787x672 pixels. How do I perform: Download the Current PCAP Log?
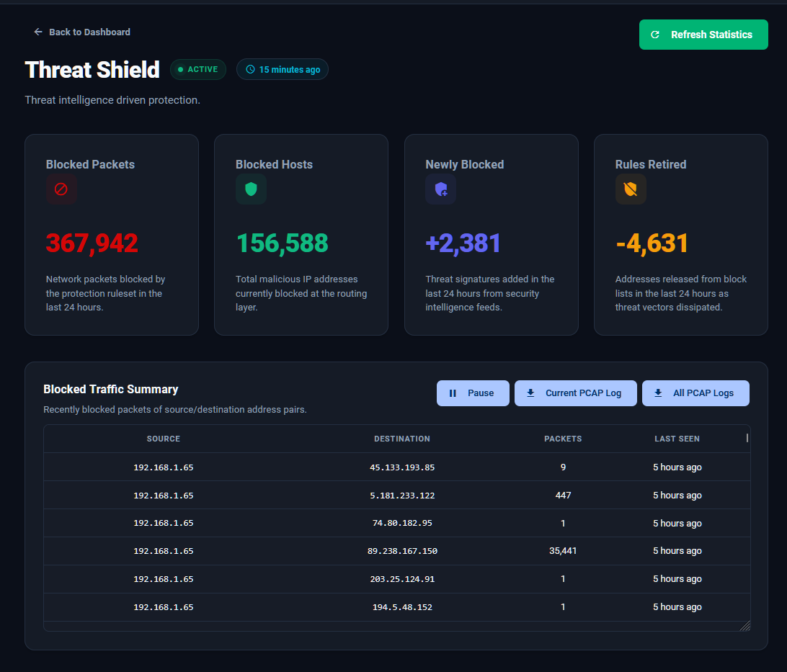click(x=576, y=393)
